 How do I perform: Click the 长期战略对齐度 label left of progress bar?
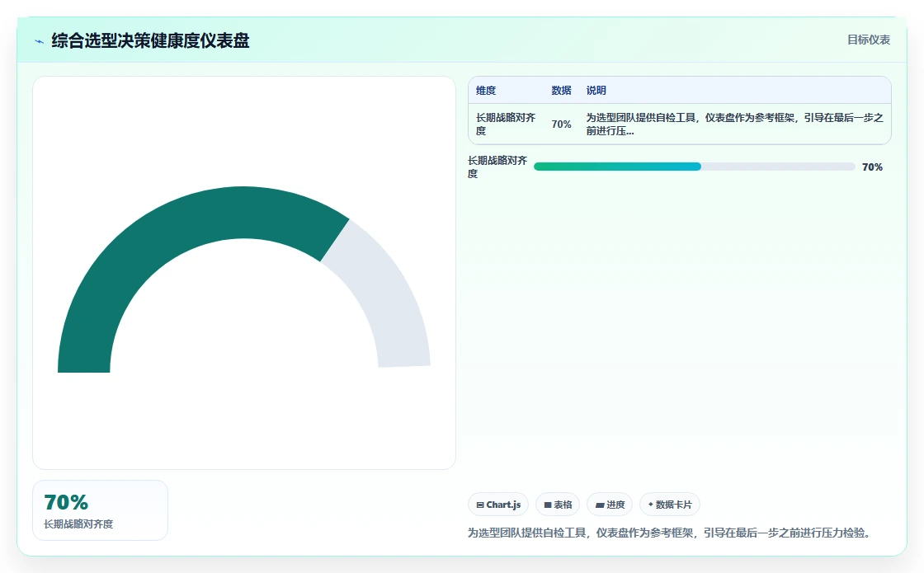(497, 167)
